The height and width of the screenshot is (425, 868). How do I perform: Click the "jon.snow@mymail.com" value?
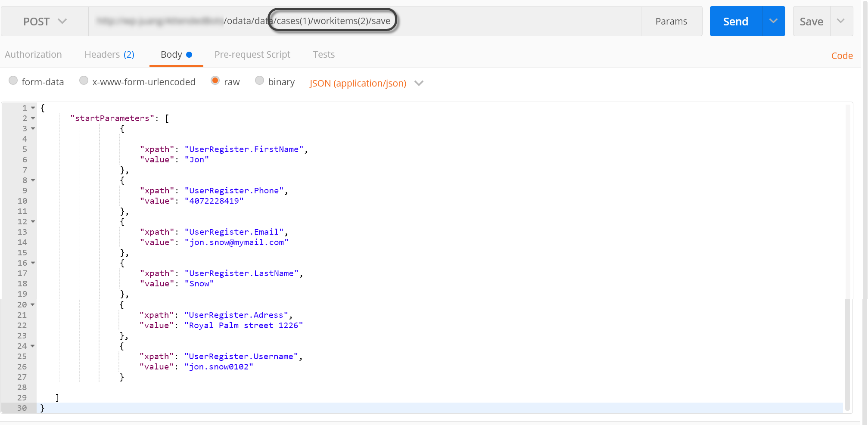(236, 242)
